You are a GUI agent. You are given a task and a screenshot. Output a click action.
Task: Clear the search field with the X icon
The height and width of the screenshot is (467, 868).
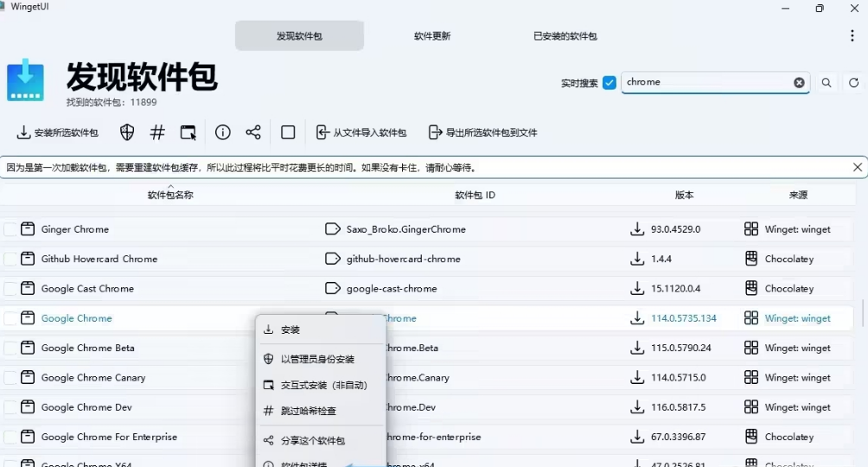[x=799, y=82]
